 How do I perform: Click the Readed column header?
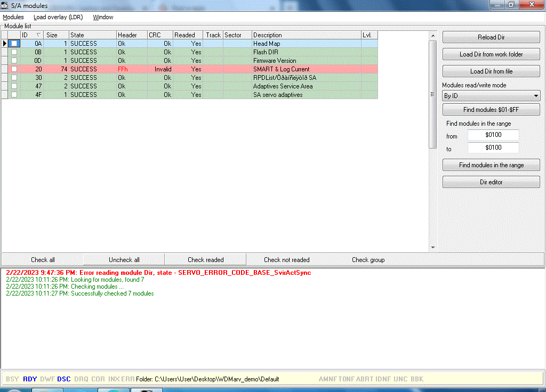pyautogui.click(x=188, y=35)
